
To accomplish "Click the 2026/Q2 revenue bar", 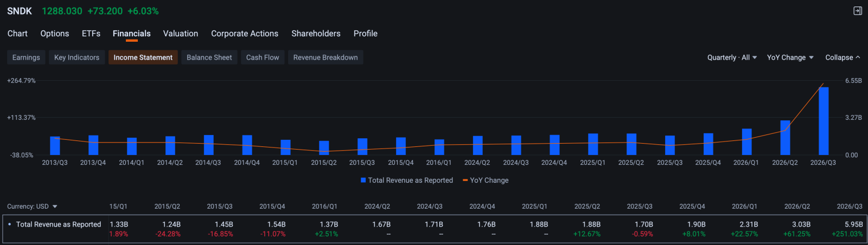I will (x=785, y=138).
